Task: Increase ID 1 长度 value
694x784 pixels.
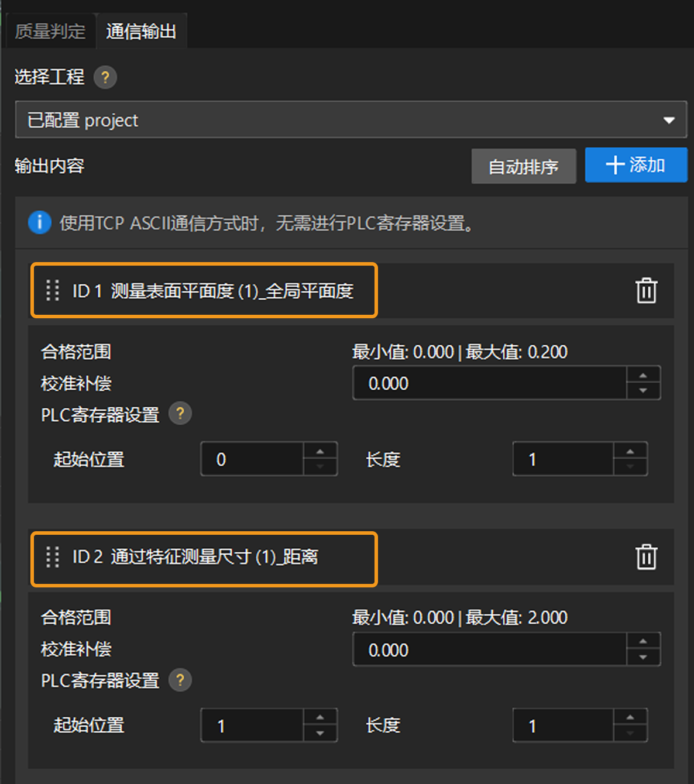Action: [x=630, y=451]
